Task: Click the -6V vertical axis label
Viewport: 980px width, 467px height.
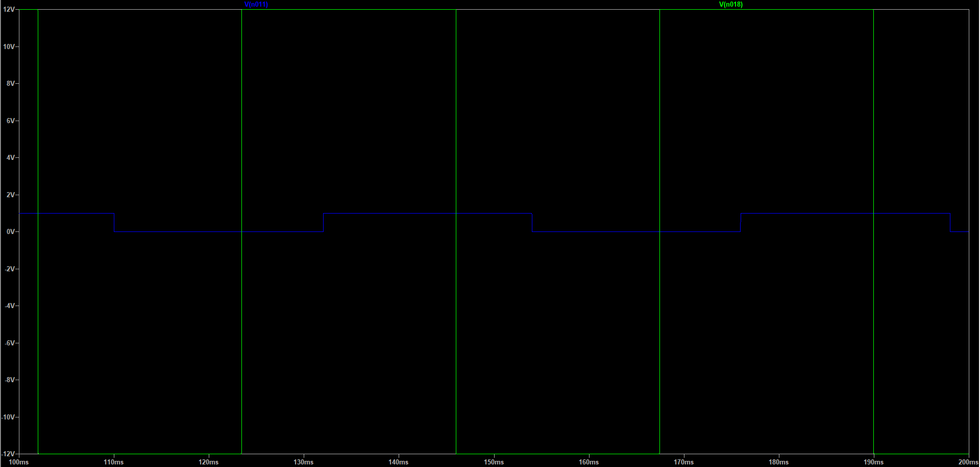Action: click(10, 343)
